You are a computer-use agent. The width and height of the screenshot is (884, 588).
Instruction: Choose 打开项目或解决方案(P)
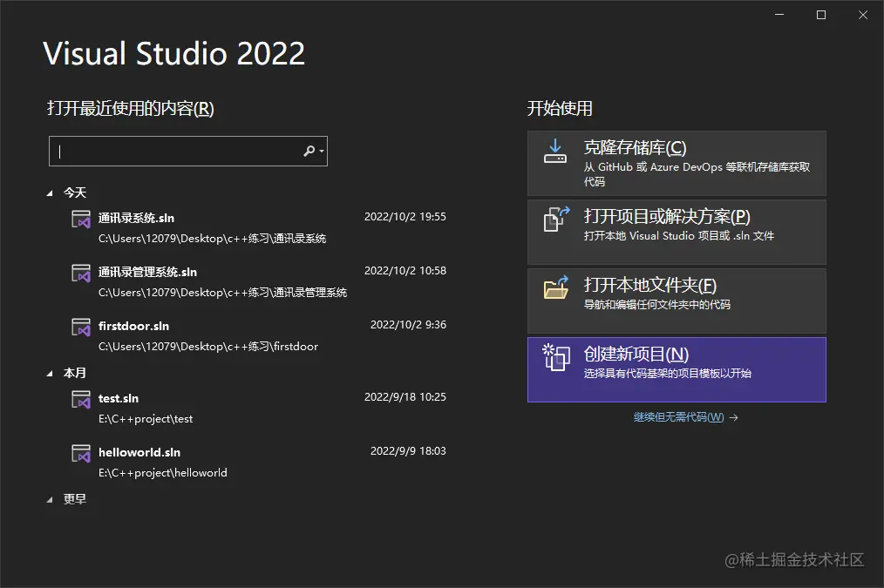(677, 232)
